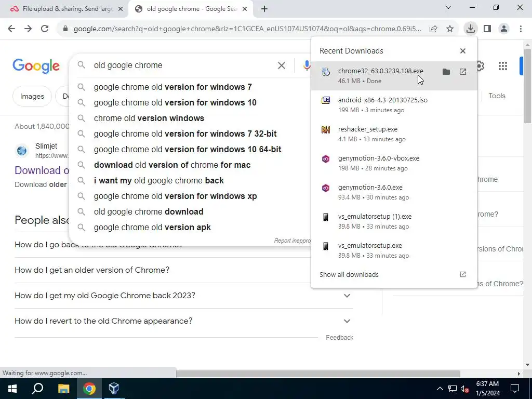Viewport: 532px width, 399px height.
Task: Open genymotion-3.6.0-vbox.exe download
Action: [394, 163]
